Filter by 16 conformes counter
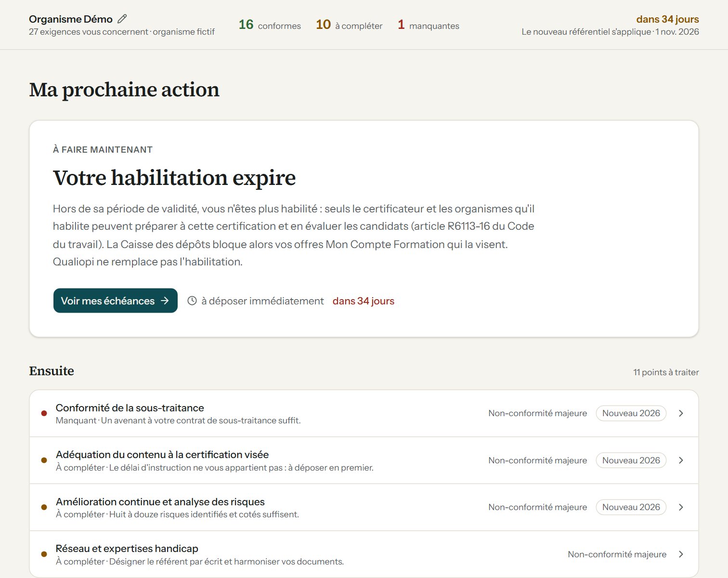This screenshot has width=728, height=578. pos(270,25)
